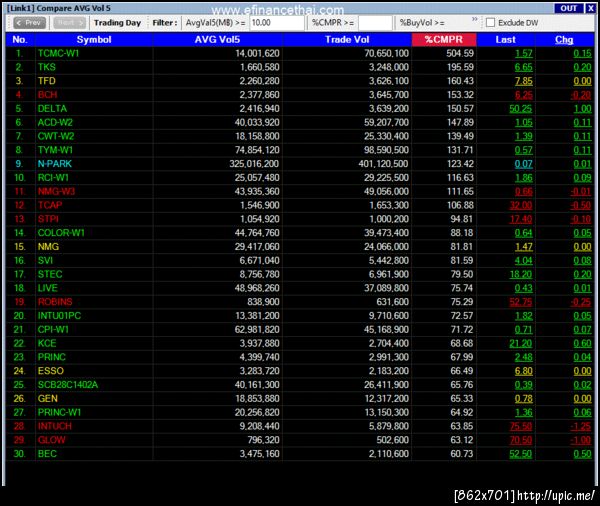Select symbol NMG-W3
This screenshot has width=600, height=506.
coord(56,191)
